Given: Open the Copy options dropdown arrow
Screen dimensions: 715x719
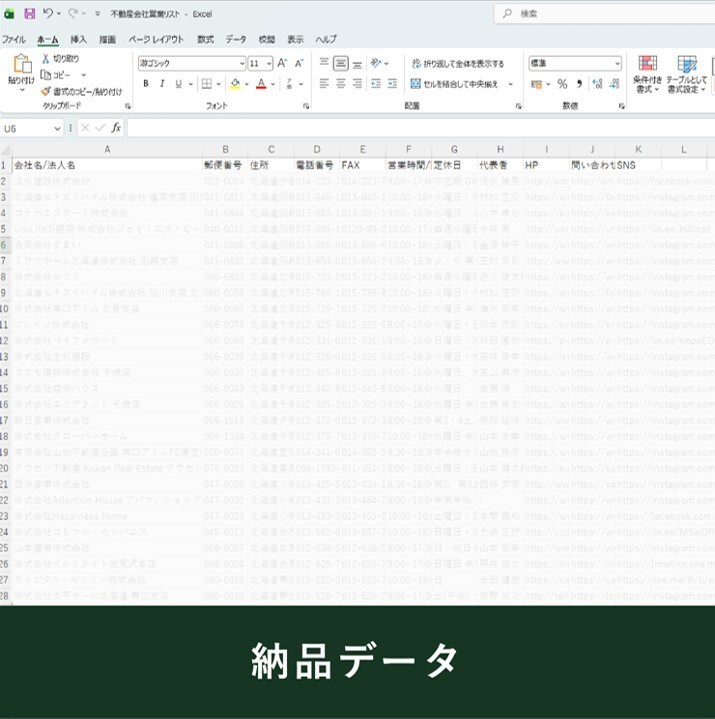Looking at the screenshot, I should (x=83, y=75).
